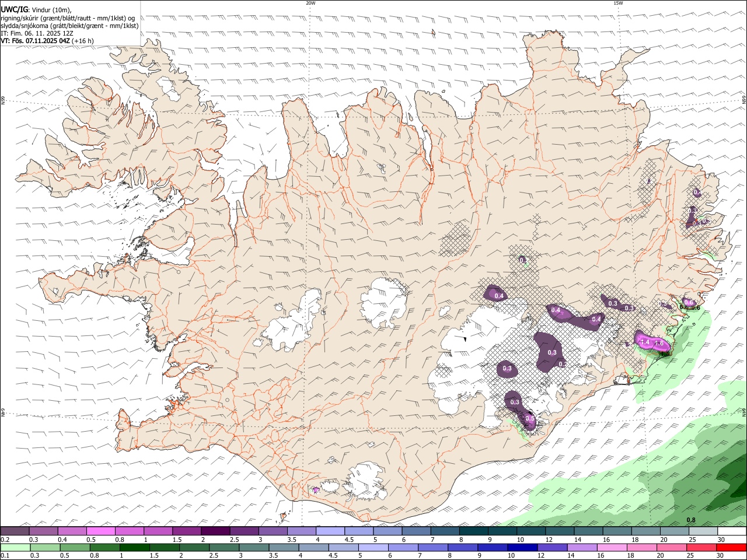Select the purple-scale swatch between 6 and 7
The width and height of the screenshot is (747, 560).
click(x=416, y=531)
